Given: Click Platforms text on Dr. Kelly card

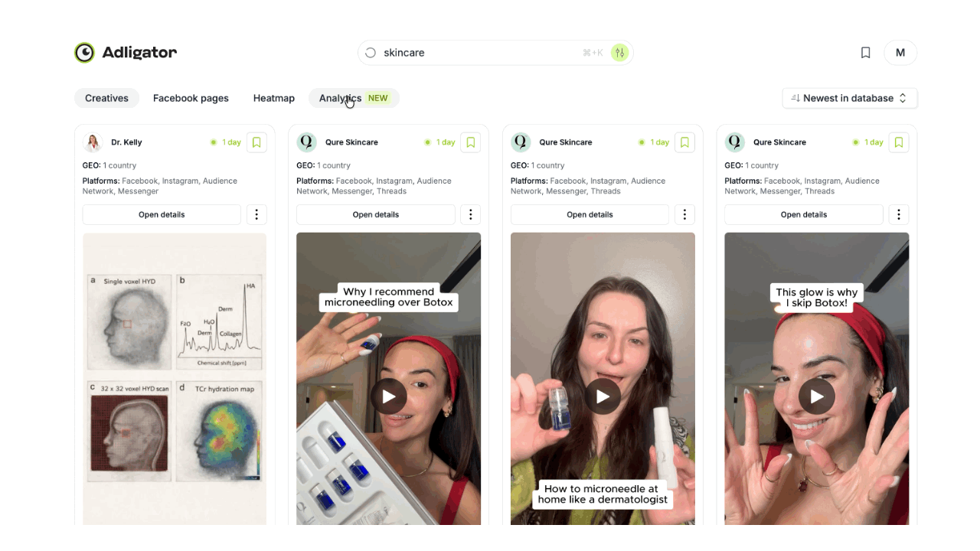Looking at the screenshot, I should point(160,186).
